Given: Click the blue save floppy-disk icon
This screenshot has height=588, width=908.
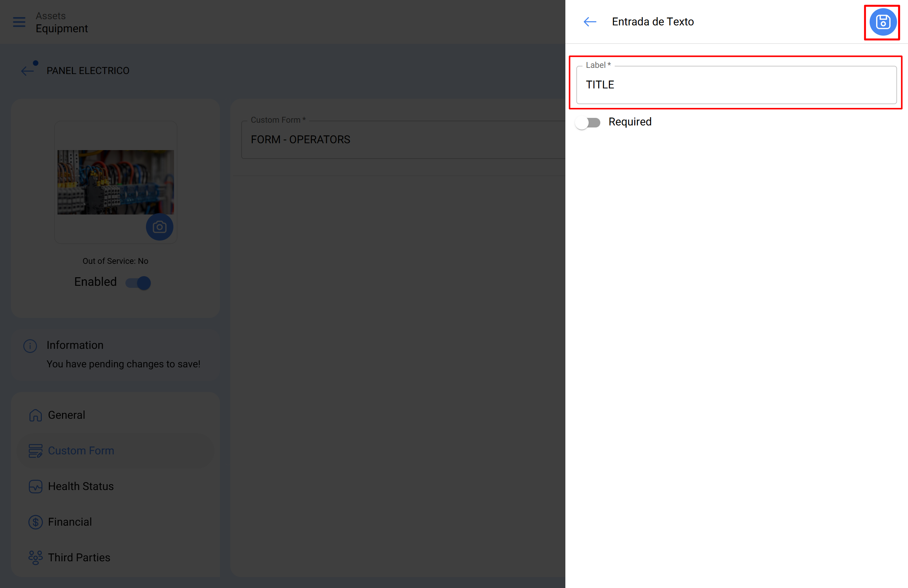Looking at the screenshot, I should [882, 22].
